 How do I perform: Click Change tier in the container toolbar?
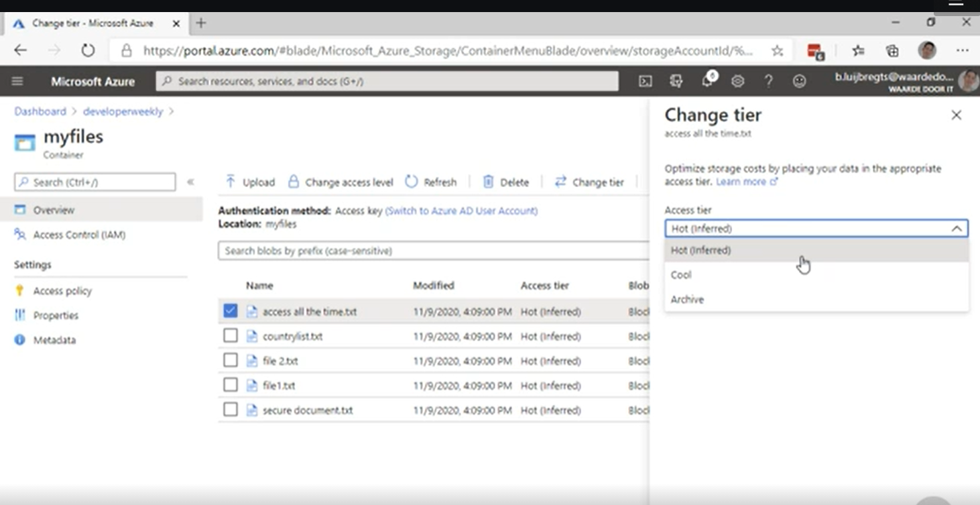[589, 182]
